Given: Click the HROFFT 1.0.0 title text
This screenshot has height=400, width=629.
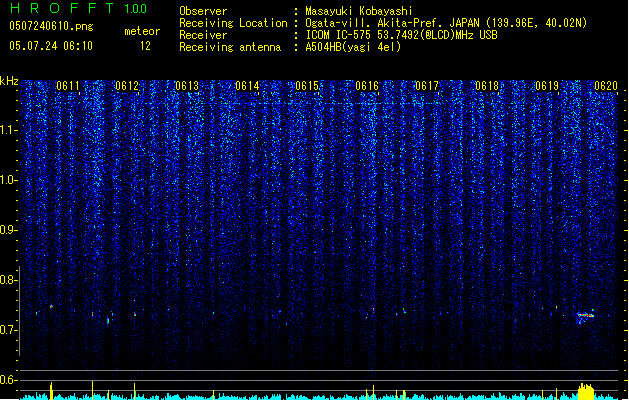Looking at the screenshot, I should click(x=79, y=8).
